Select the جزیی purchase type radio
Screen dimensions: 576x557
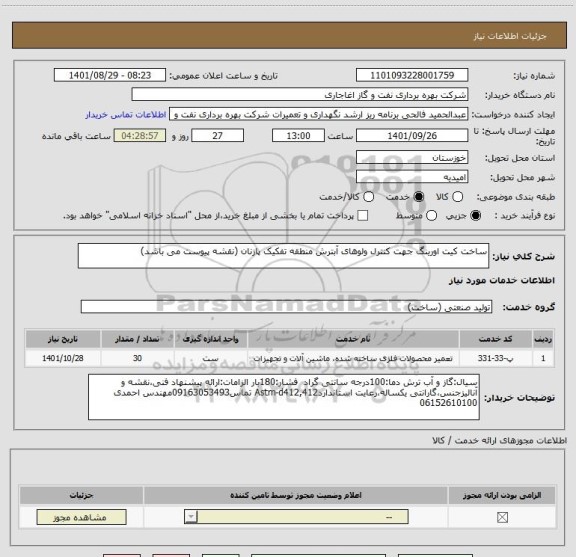(475, 216)
